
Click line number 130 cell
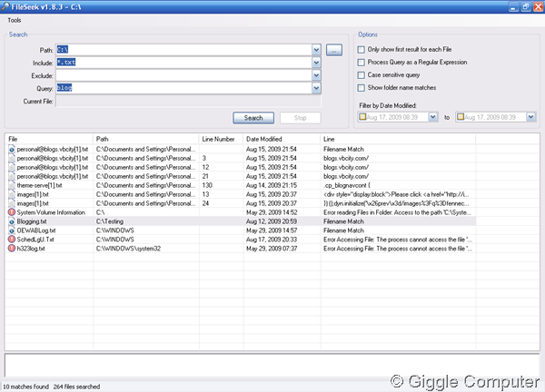(x=207, y=185)
